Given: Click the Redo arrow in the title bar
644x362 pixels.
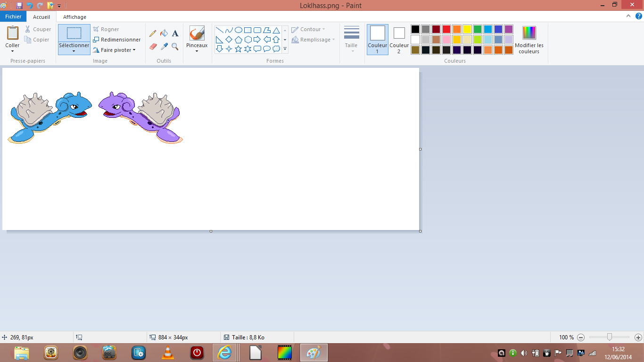Looking at the screenshot, I should [40, 6].
